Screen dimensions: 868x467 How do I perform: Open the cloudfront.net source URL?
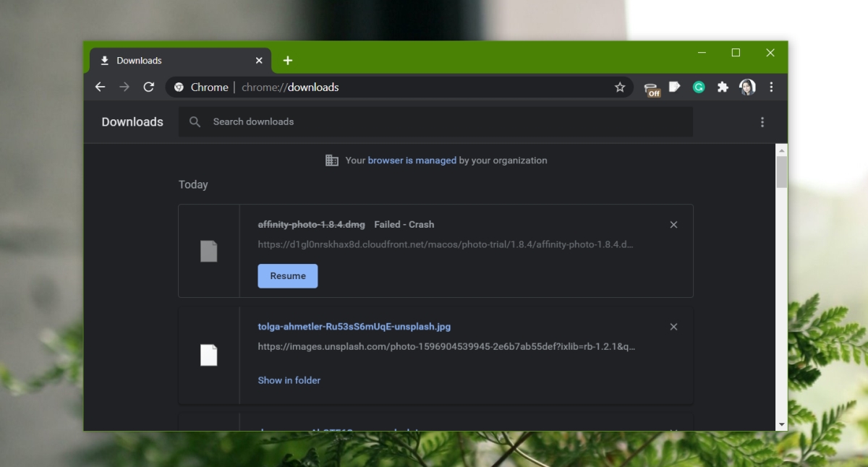tap(446, 244)
